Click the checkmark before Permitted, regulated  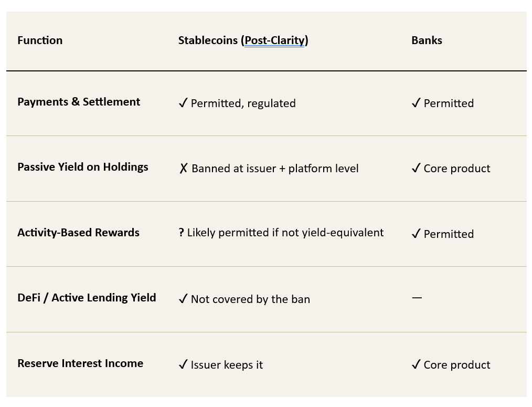coord(183,103)
